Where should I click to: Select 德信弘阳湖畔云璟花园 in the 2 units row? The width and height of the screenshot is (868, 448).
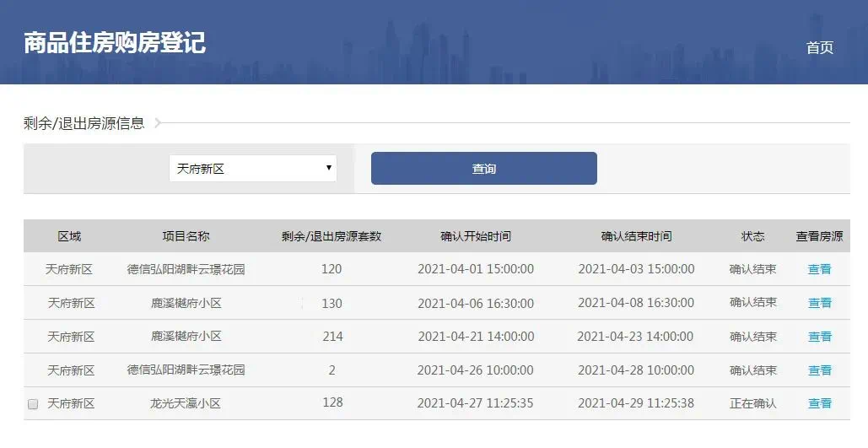186,370
